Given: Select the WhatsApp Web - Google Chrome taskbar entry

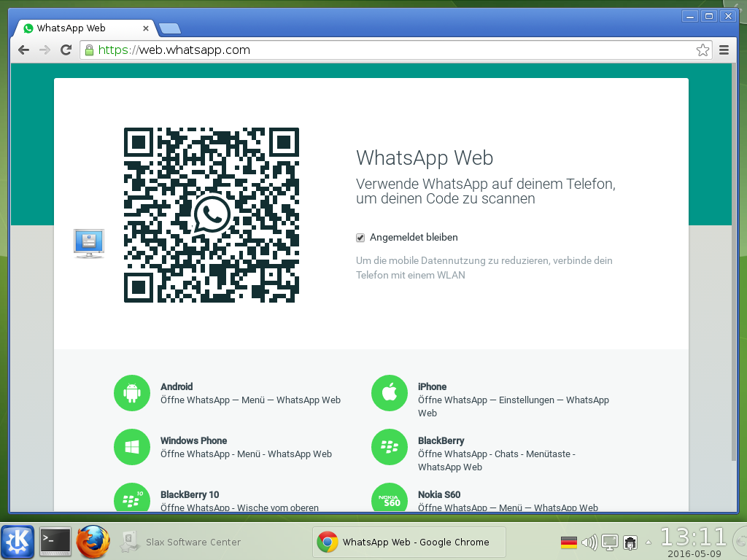Looking at the screenshot, I should [409, 542].
